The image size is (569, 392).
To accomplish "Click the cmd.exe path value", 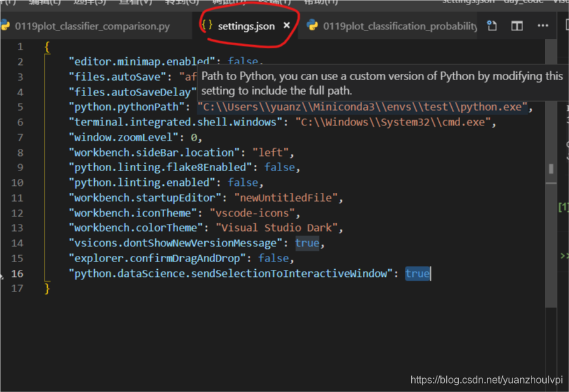I will tap(393, 122).
